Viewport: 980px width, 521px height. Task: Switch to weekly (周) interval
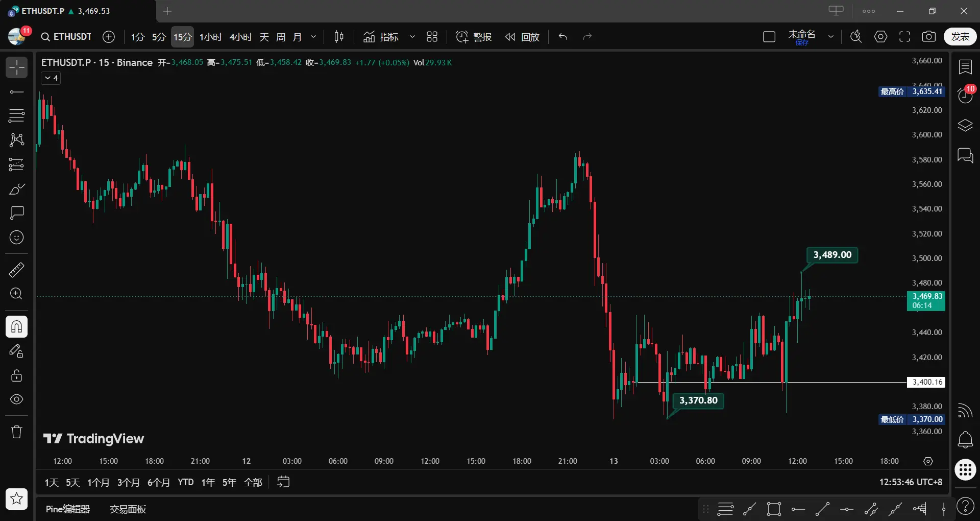281,37
